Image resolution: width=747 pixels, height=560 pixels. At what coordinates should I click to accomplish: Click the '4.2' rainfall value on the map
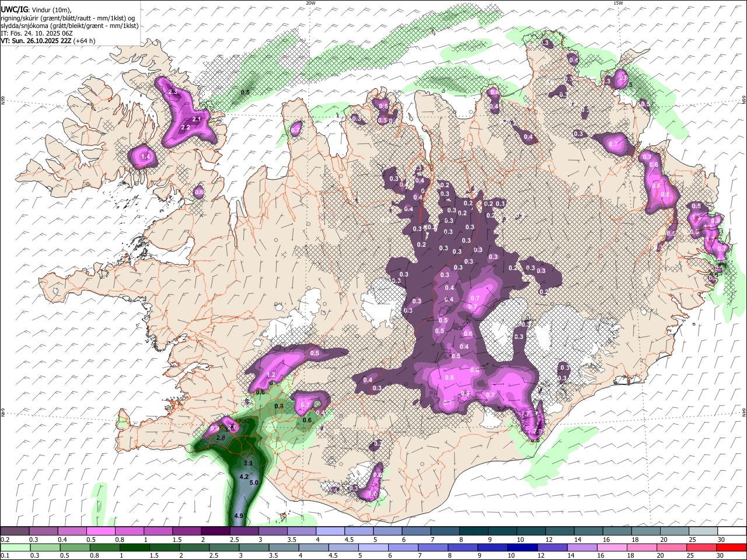(x=245, y=477)
